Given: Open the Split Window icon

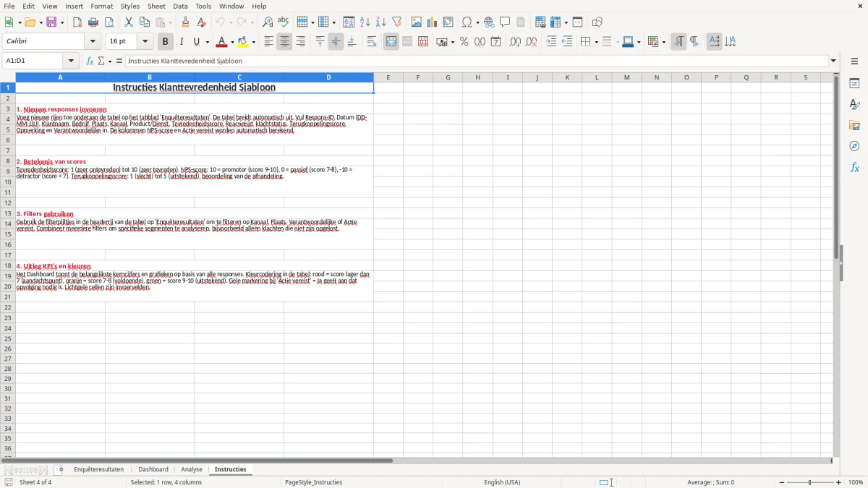Looking at the screenshot, I should click(578, 22).
